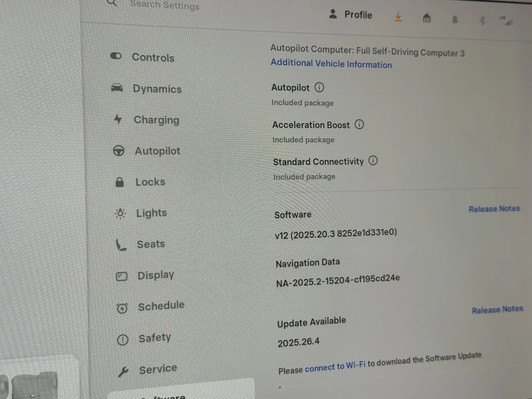
Task: Open the garage HomeLink icon
Action: (427, 18)
